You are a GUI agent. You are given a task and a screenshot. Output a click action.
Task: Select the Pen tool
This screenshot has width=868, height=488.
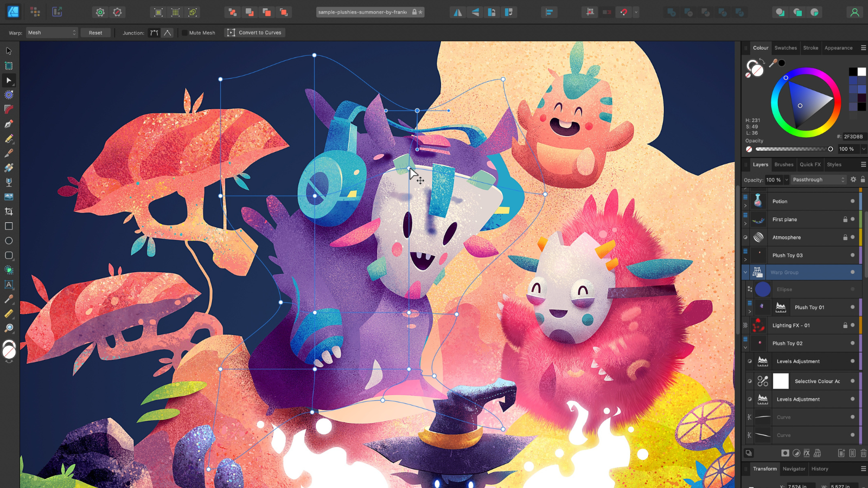(x=9, y=124)
